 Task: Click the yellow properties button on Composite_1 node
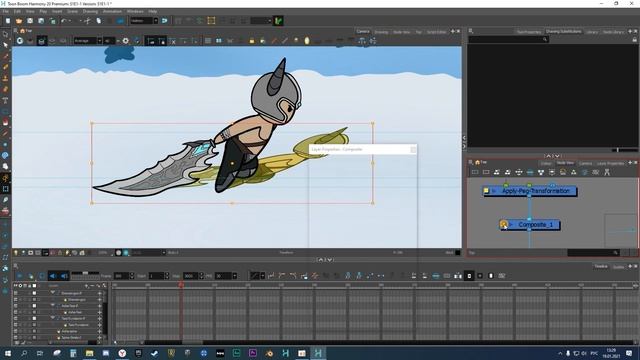tap(504, 224)
